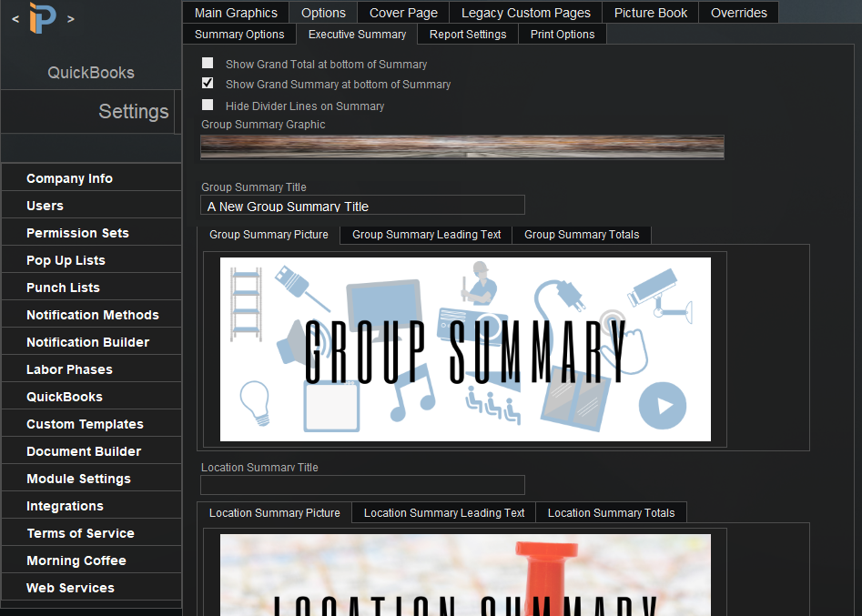Viewport: 862px width, 616px height.
Task: Open the Location Summary Totals tab
Action: click(x=611, y=512)
